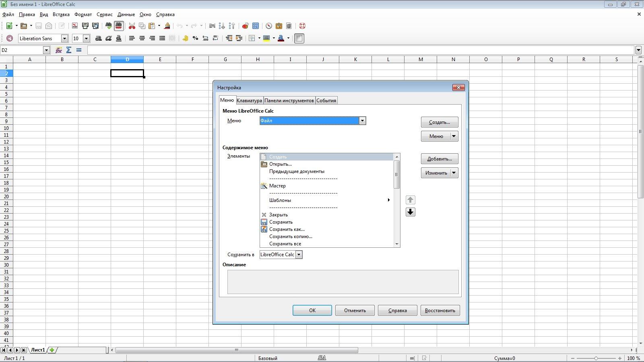Click the Восстановить button
The height and width of the screenshot is (362, 644).
[x=440, y=310]
